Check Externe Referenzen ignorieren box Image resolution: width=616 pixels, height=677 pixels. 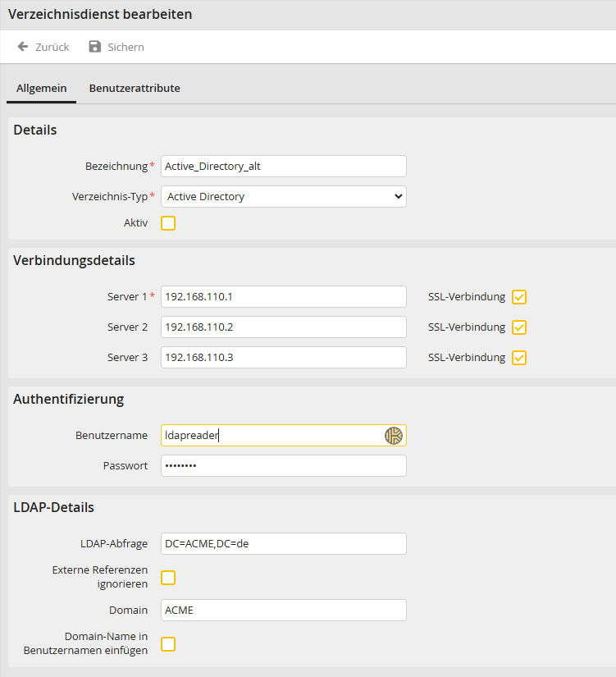(168, 577)
